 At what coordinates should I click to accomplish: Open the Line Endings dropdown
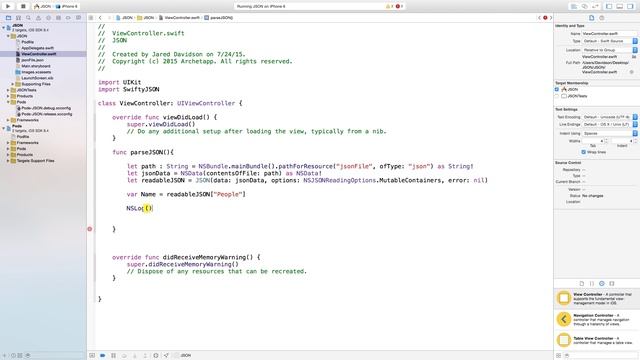click(610, 124)
